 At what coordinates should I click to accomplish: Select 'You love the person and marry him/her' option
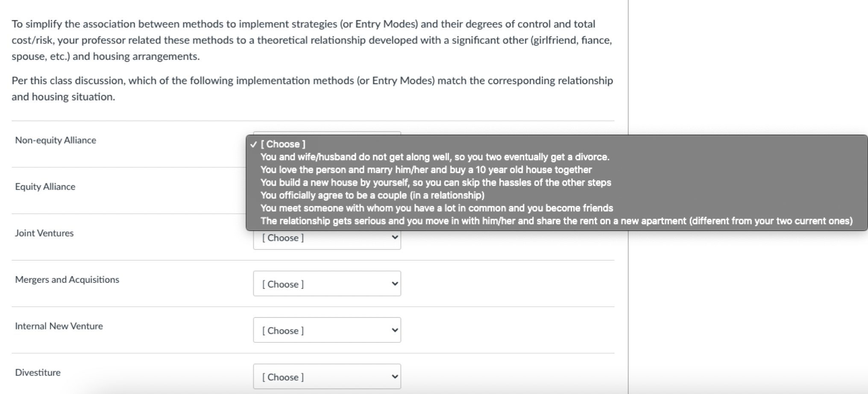pyautogui.click(x=426, y=170)
